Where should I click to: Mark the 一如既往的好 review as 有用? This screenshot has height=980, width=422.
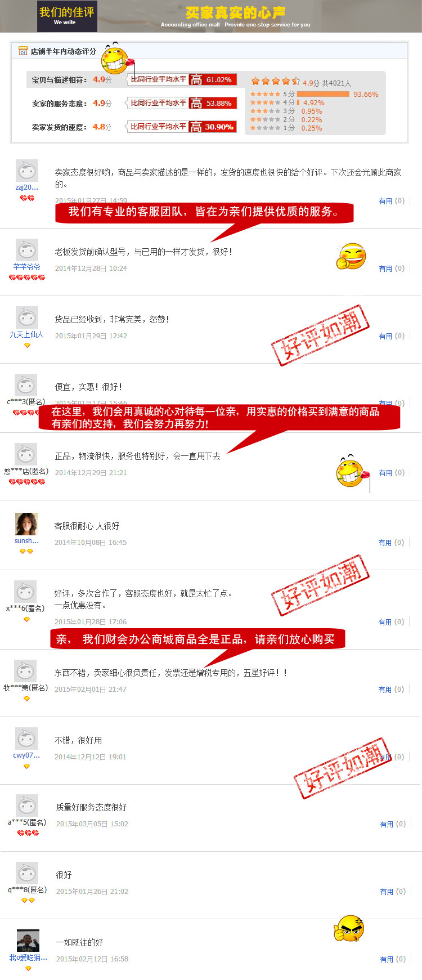(387, 959)
